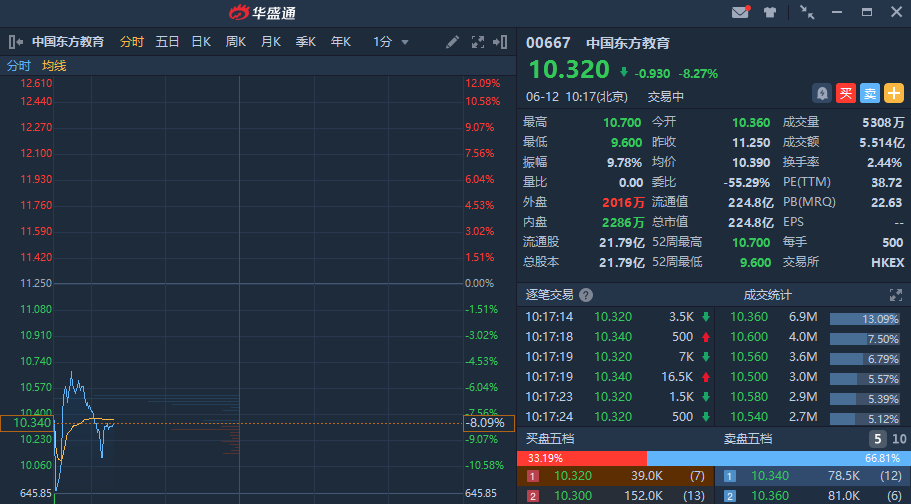Click the 13.09% volume distribution bar
The height and width of the screenshot is (504, 911).
pyautogui.click(x=865, y=319)
